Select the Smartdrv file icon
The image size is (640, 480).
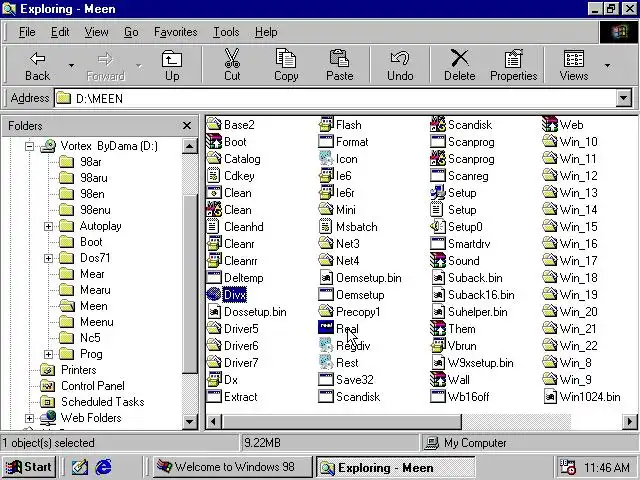pyautogui.click(x=438, y=244)
